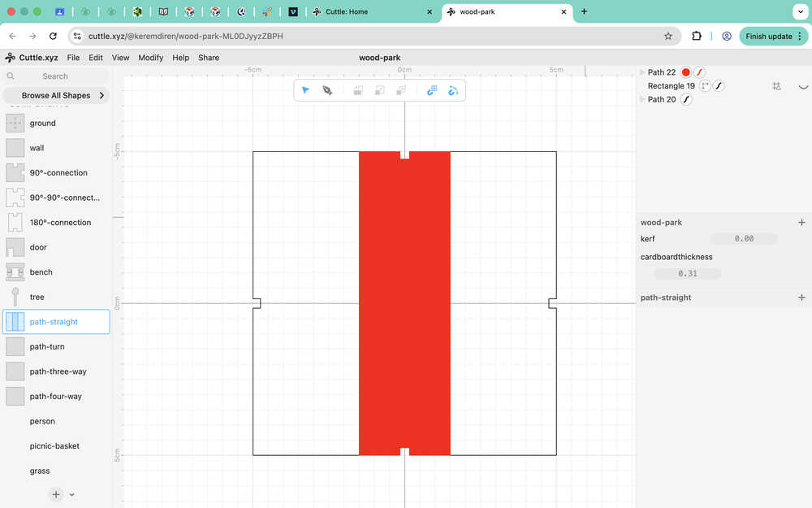Expand layers panel drawer chevron
This screenshot has height=508, width=812.
point(803,87)
